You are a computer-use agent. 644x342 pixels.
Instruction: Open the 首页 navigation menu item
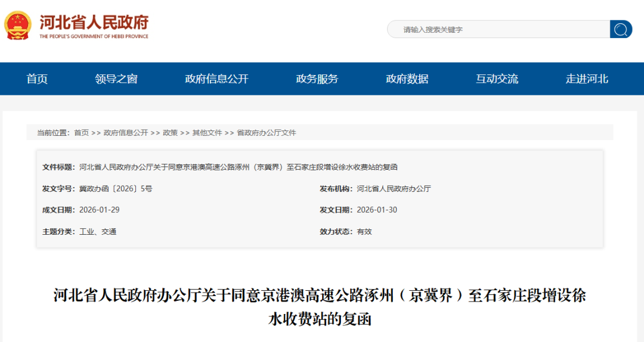37,79
